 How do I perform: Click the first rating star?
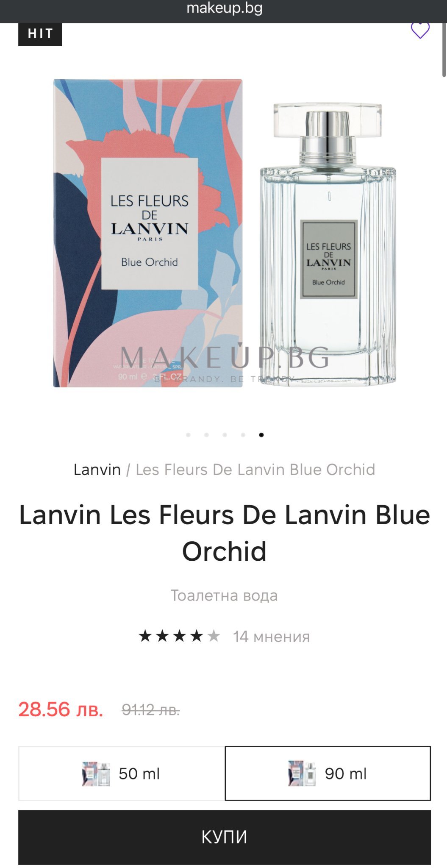(145, 636)
